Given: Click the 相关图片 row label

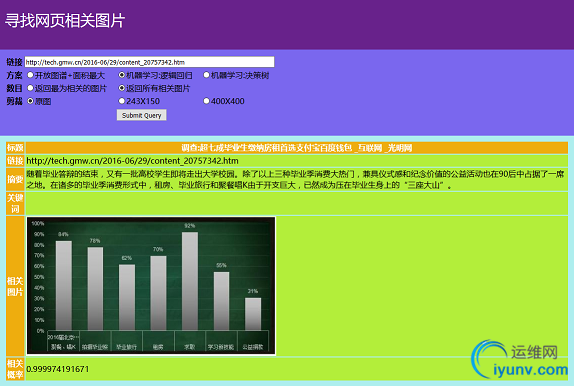Looking at the screenshot, I should pyautogui.click(x=15, y=286).
